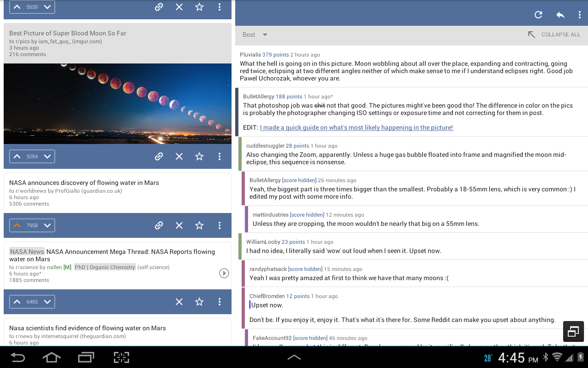The width and height of the screenshot is (588, 368).
Task: Expand self-text arrow on NASA Mega Thread
Action: [x=224, y=273]
